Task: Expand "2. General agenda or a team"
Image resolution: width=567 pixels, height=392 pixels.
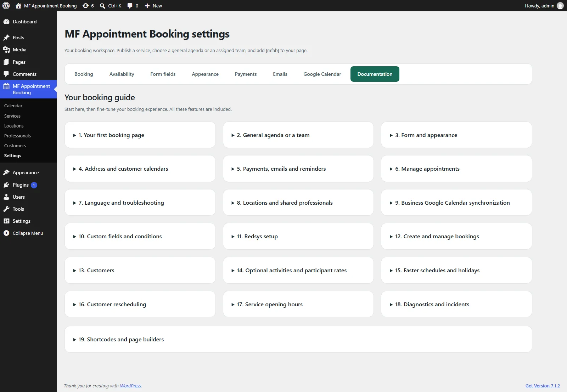Action: pos(298,135)
